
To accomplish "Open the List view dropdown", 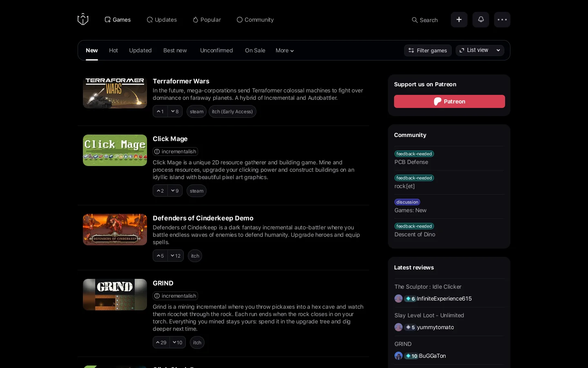I will [x=480, y=50].
